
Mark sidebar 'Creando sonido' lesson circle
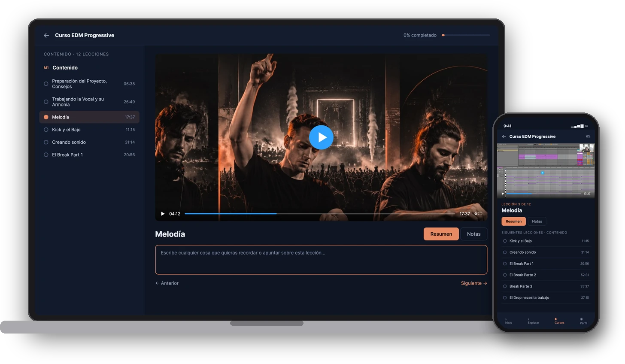(x=46, y=142)
